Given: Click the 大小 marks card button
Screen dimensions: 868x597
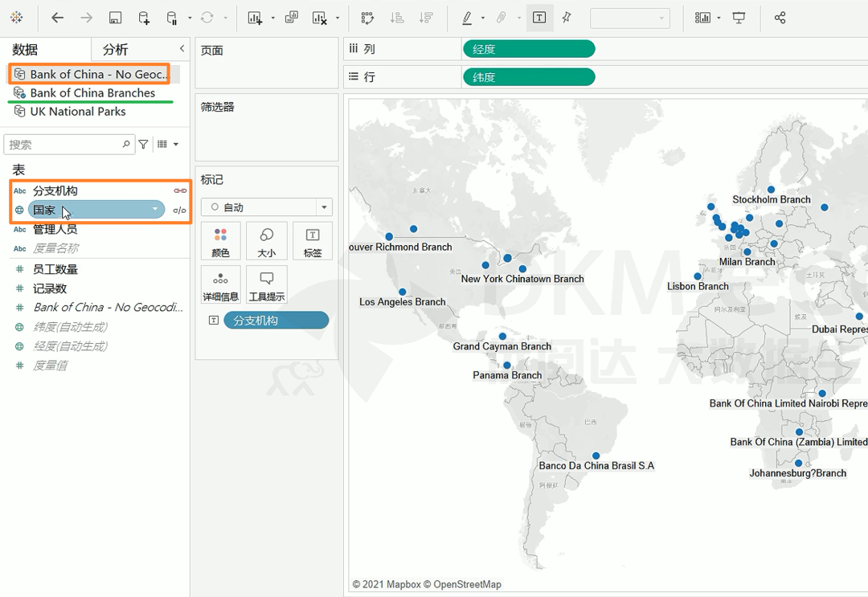Looking at the screenshot, I should point(266,241).
